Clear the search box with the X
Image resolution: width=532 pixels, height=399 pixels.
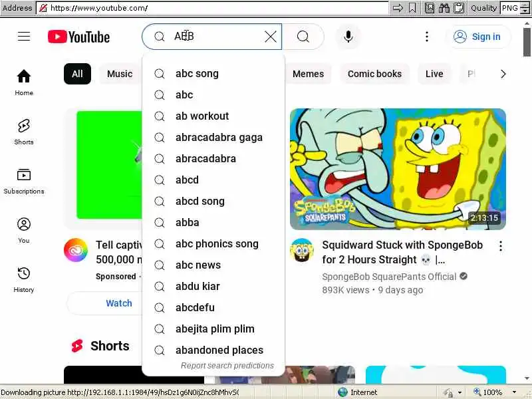[271, 37]
